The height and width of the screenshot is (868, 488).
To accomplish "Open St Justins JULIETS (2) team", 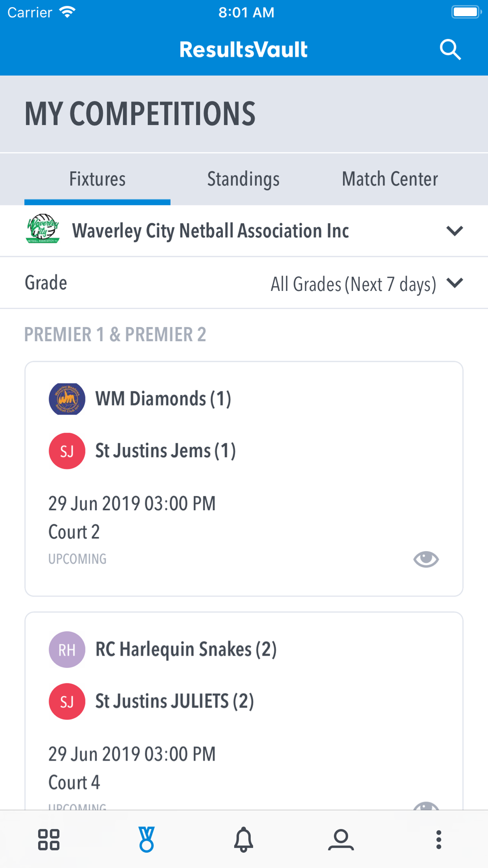I will [175, 702].
